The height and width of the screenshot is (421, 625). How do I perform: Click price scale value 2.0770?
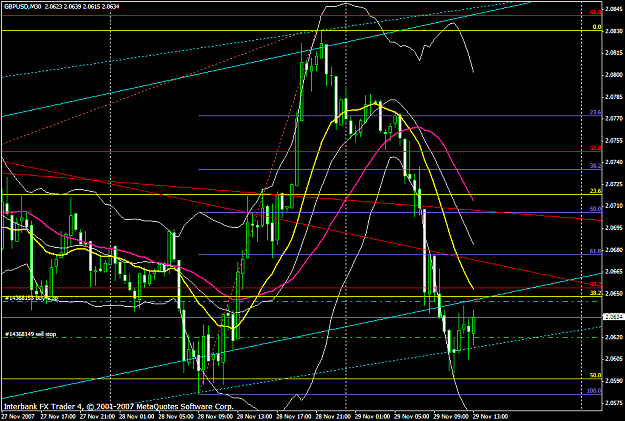pyautogui.click(x=613, y=118)
